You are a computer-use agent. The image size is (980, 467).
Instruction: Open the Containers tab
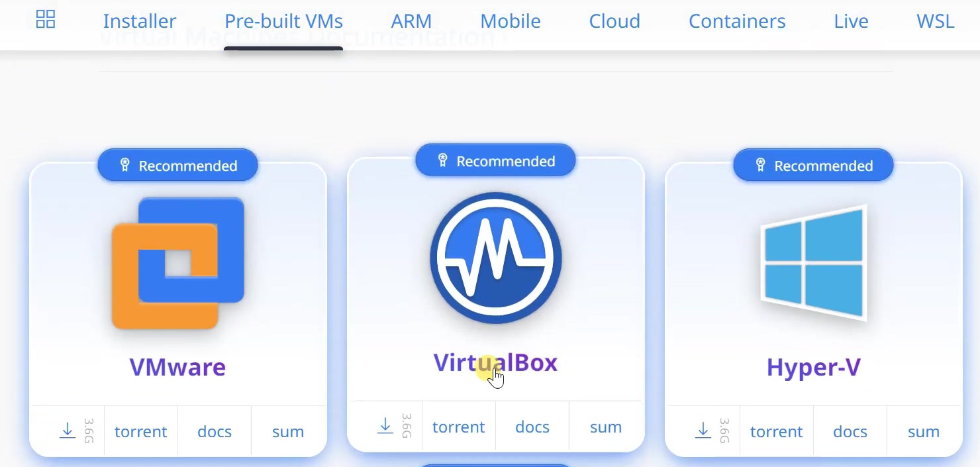[x=737, y=21]
